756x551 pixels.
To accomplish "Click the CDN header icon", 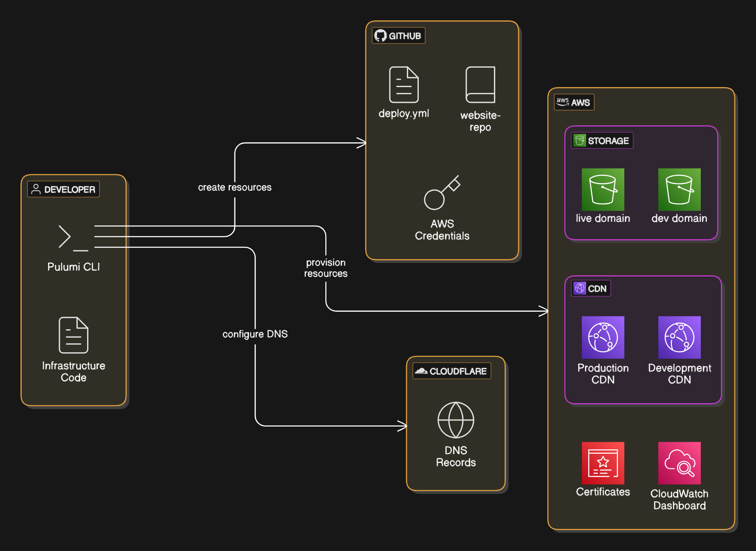I will tap(579, 288).
